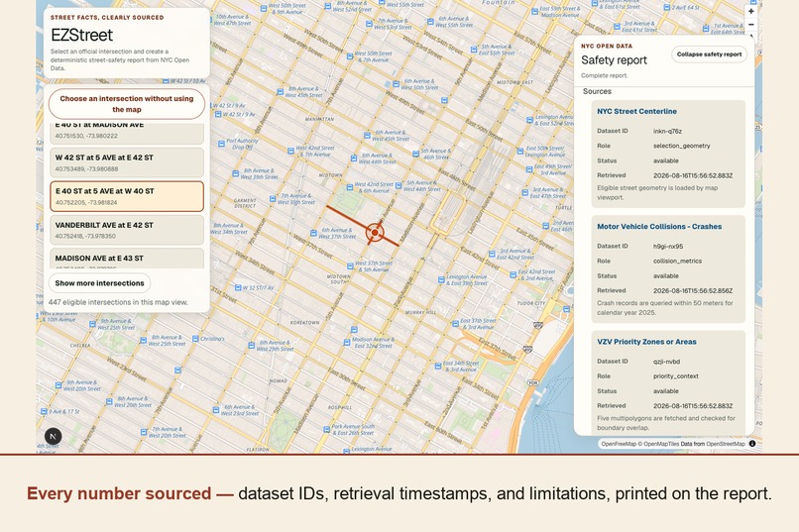Click the West 50th Street & 7th Avenue stop icon
Viewport: 799px width, 532px height.
[x=350, y=56]
